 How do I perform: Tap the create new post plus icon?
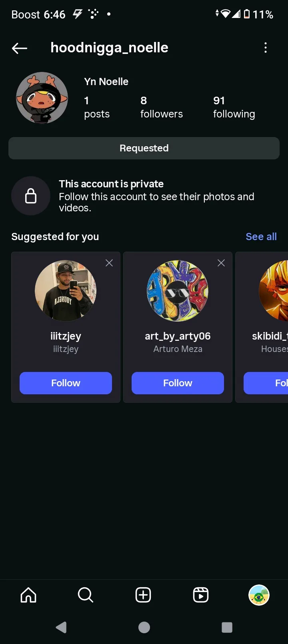pos(143,595)
